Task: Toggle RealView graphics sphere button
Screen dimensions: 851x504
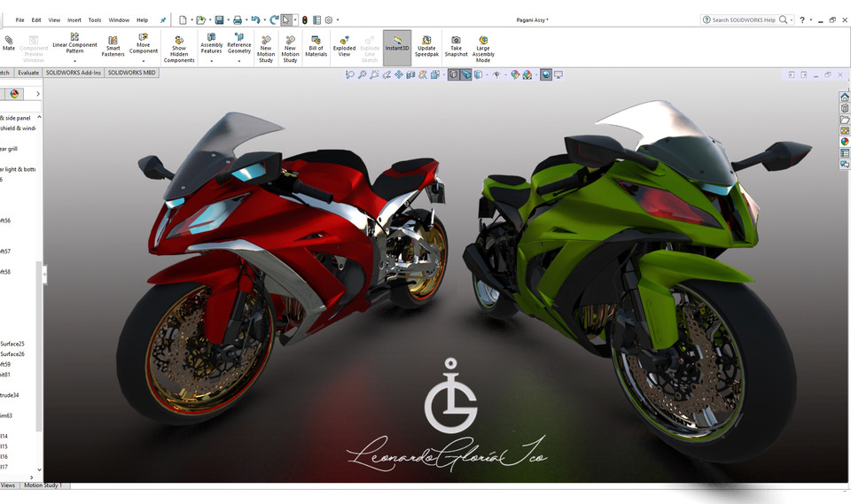Action: (x=546, y=74)
